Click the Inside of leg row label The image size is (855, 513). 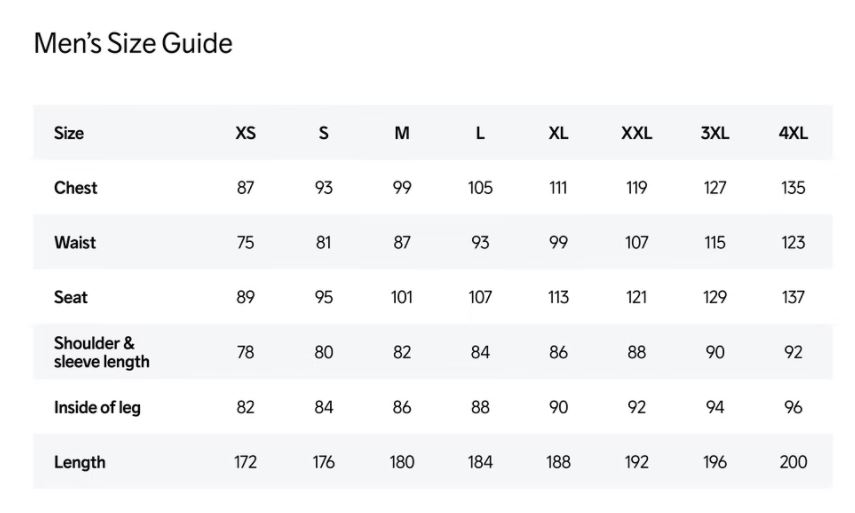pos(97,407)
